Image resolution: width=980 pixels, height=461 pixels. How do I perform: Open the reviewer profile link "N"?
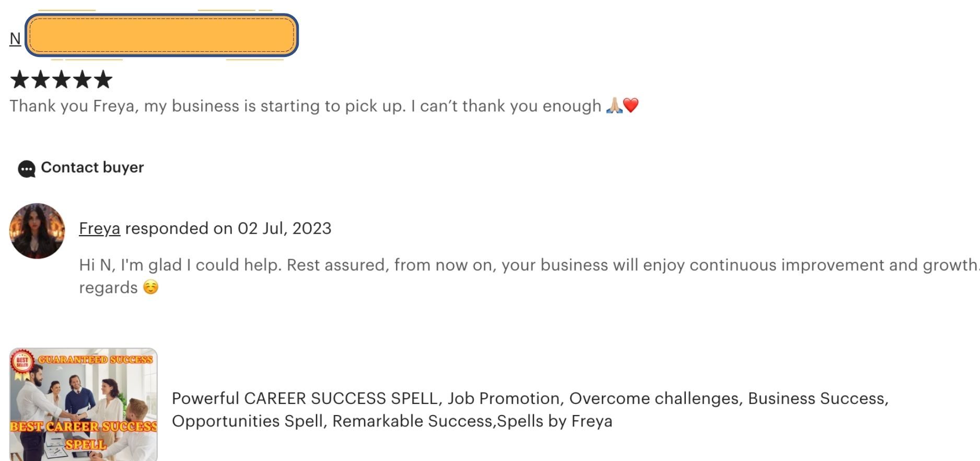(15, 39)
